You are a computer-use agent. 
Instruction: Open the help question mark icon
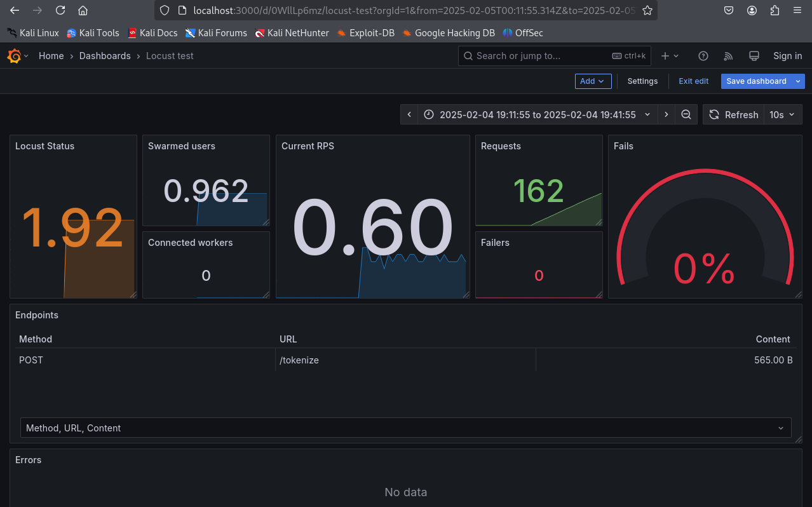click(703, 56)
